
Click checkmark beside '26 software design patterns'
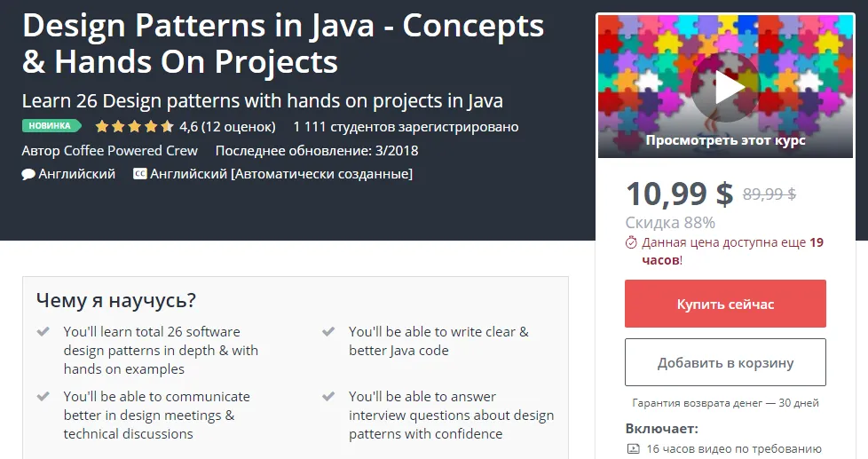click(x=43, y=331)
